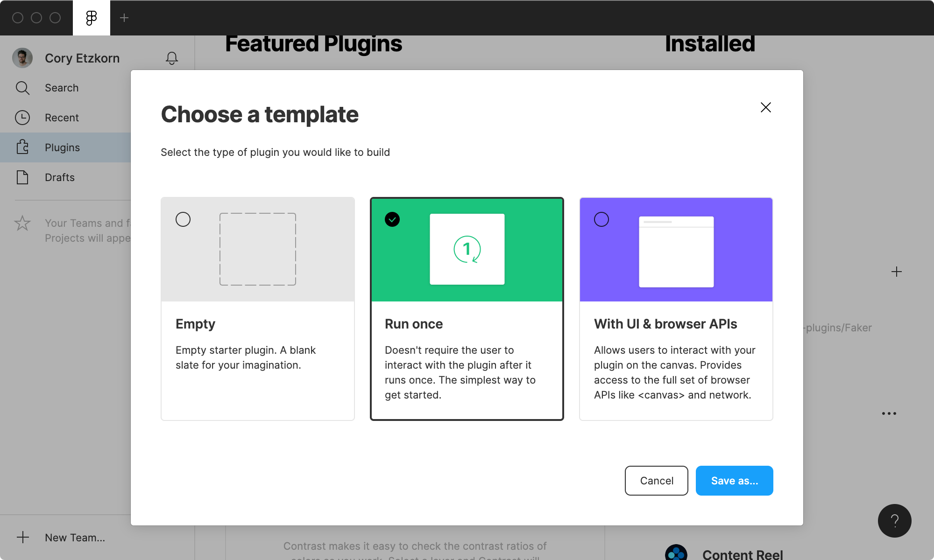Select With UI & browser APIs radio
934x560 pixels.
coord(601,219)
